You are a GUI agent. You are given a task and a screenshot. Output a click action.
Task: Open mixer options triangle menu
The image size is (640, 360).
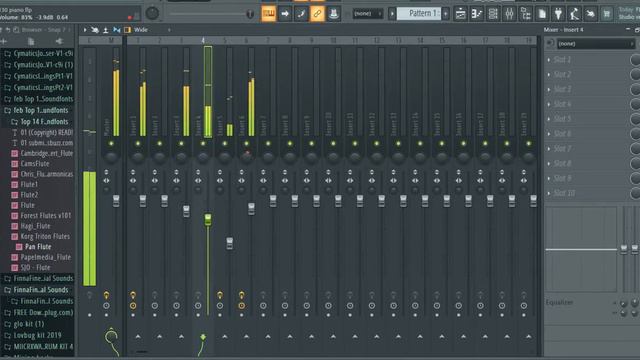point(85,30)
